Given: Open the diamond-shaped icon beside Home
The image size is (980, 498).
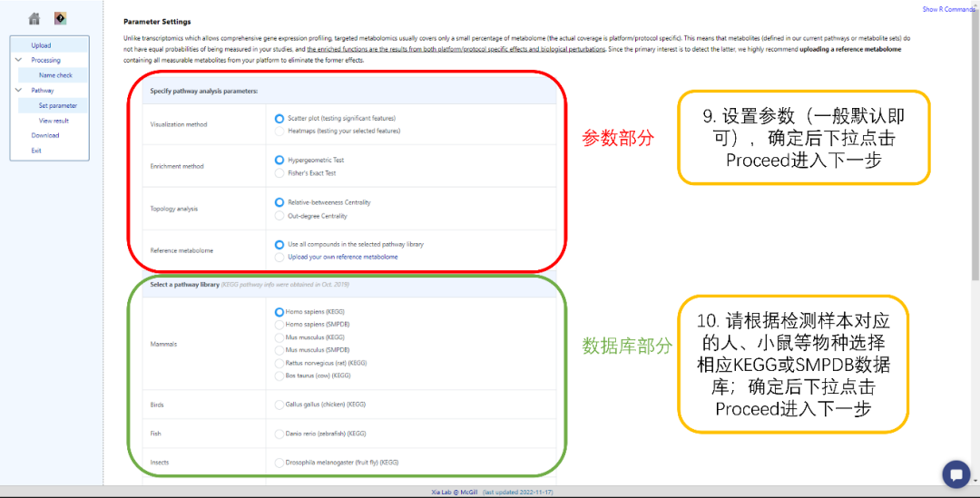Looking at the screenshot, I should pyautogui.click(x=60, y=18).
